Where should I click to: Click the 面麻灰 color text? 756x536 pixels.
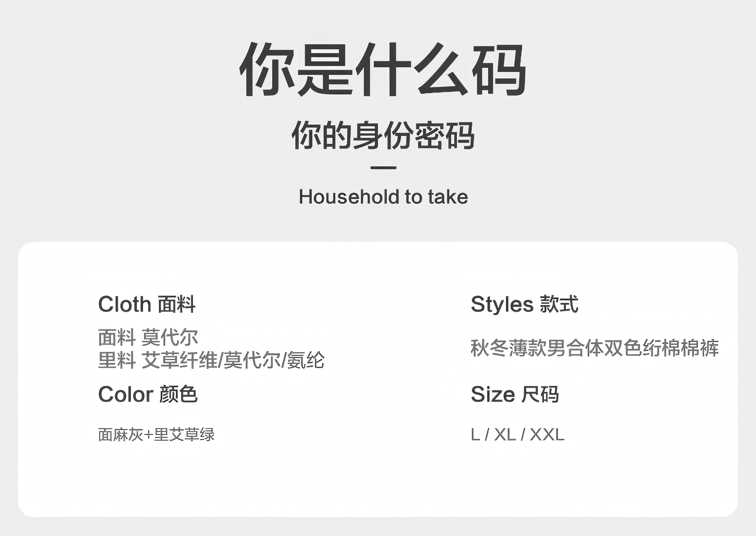(x=121, y=434)
